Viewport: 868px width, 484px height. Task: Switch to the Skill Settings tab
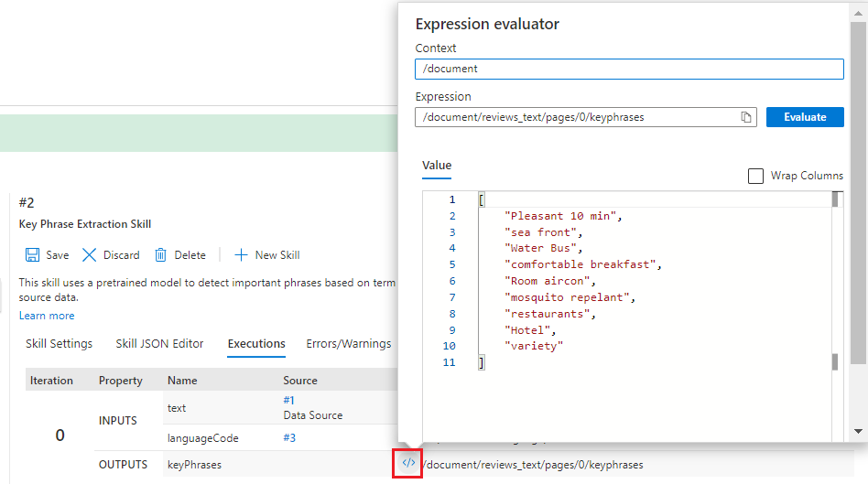[59, 344]
